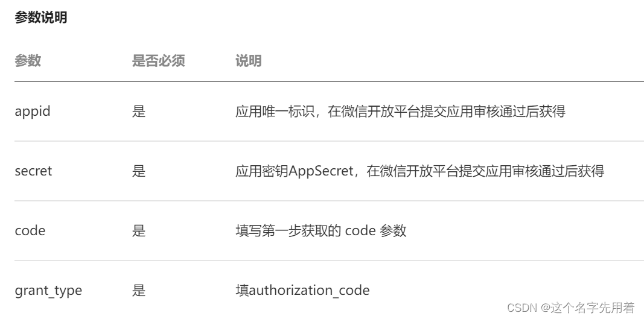Click the 说明 column header
644x319 pixels.
249,61
